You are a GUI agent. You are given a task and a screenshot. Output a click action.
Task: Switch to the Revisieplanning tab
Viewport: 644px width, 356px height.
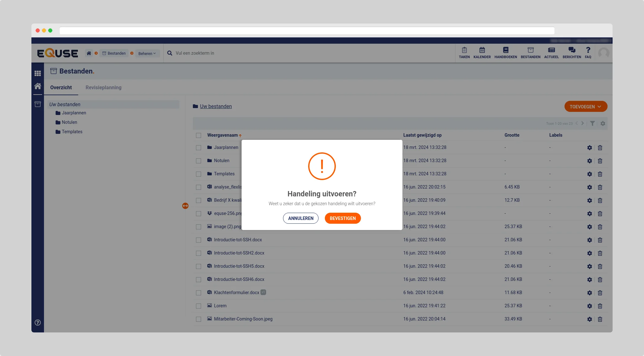pyautogui.click(x=103, y=87)
